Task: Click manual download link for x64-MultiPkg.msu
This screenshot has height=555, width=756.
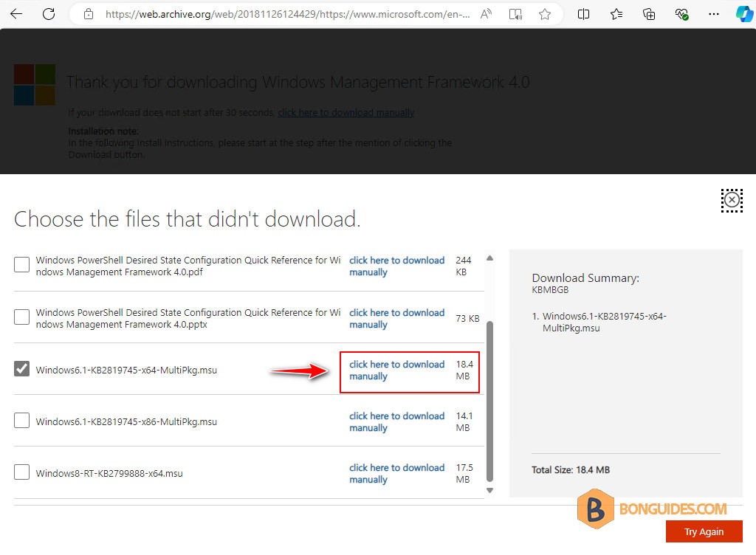Action: coord(396,370)
